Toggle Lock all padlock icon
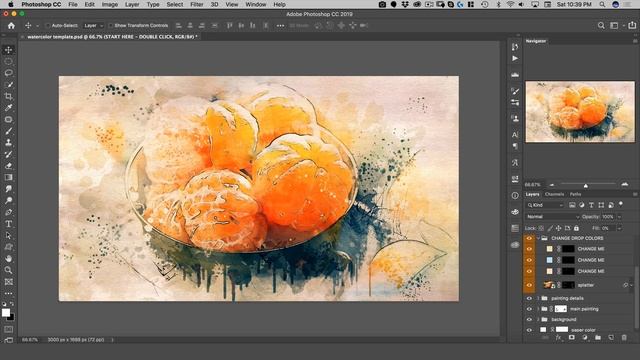Image resolution: width=640 pixels, height=360 pixels. (x=576, y=228)
